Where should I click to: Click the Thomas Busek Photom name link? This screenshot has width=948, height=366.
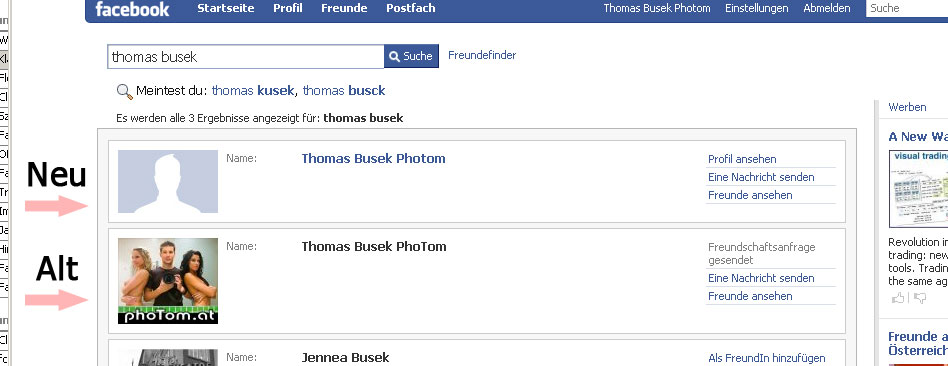(373, 158)
